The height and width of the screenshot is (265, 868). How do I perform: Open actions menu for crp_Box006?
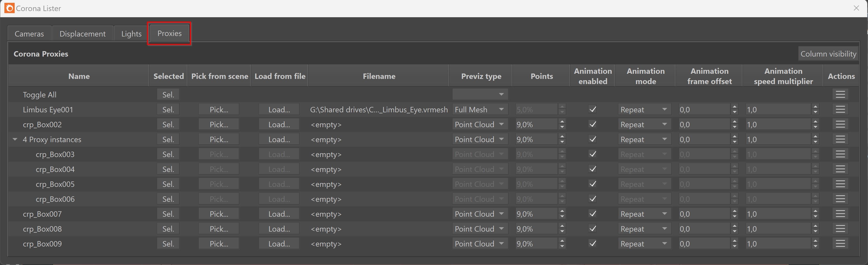click(840, 199)
